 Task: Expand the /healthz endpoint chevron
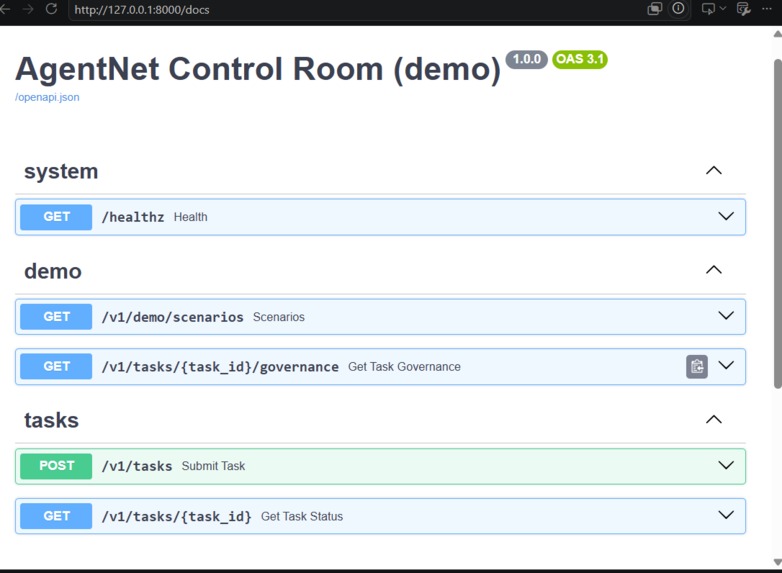coord(726,216)
